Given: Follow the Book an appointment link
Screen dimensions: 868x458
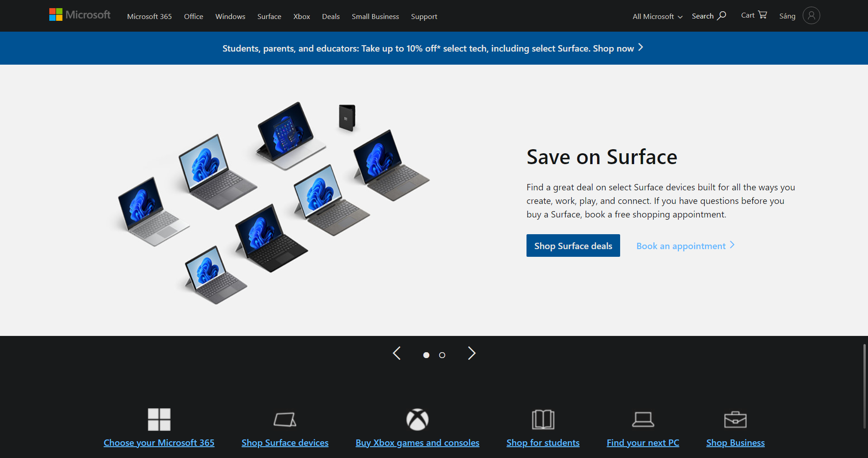Looking at the screenshot, I should (685, 246).
